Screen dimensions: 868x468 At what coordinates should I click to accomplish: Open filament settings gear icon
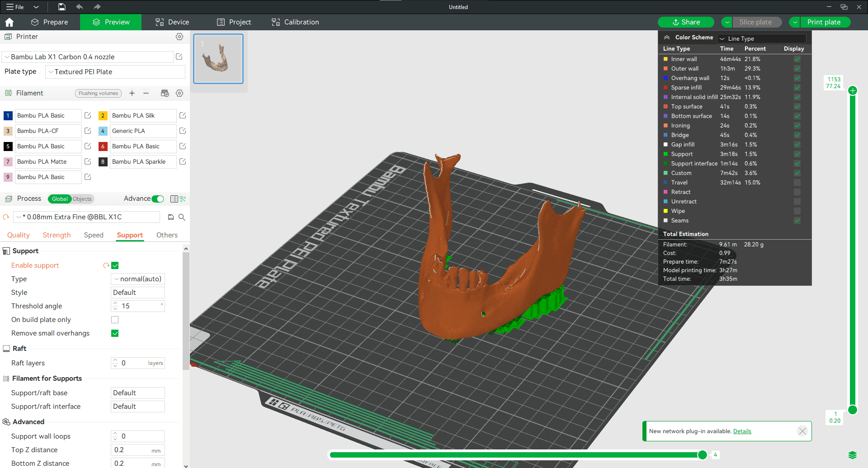[179, 93]
